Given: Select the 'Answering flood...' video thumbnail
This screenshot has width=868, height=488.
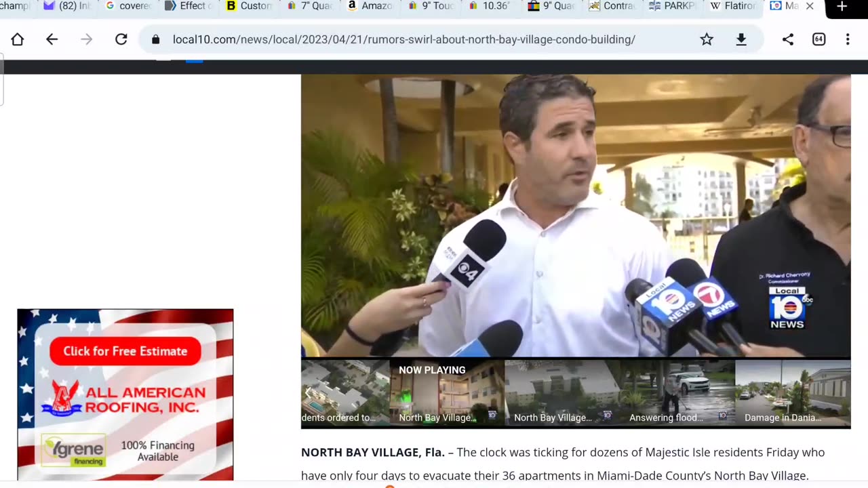Looking at the screenshot, I should click(x=677, y=393).
